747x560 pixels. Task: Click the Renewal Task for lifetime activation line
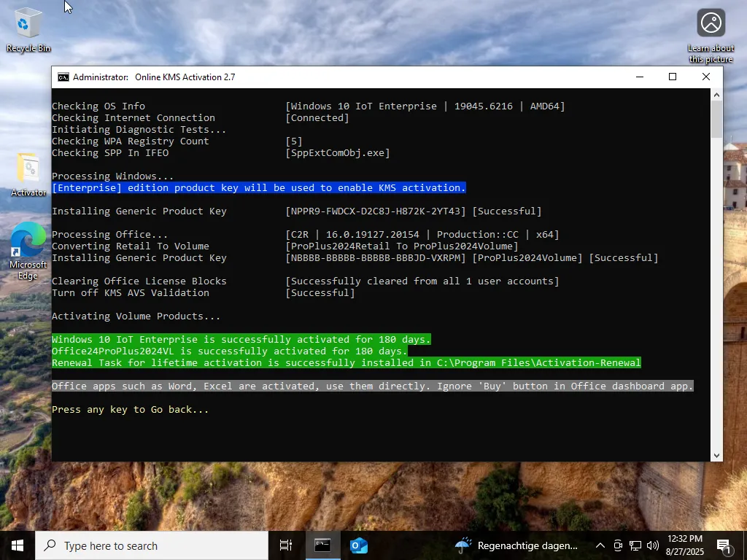coord(347,363)
